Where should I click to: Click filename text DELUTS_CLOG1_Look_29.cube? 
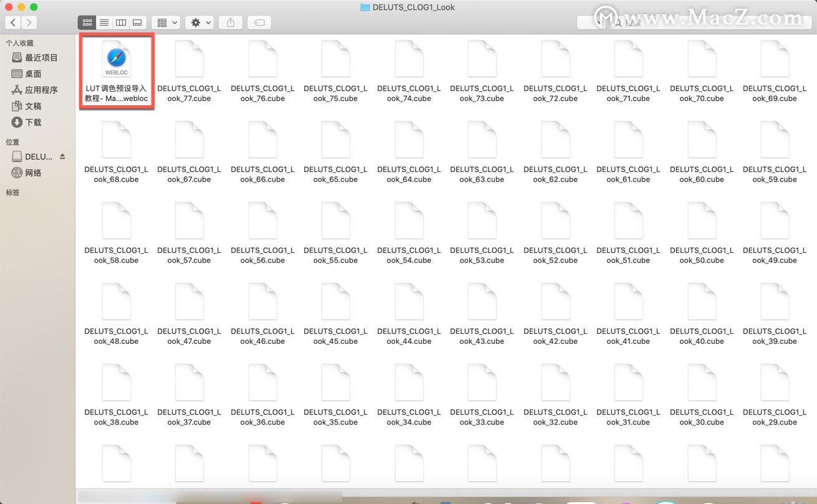pyautogui.click(x=775, y=417)
